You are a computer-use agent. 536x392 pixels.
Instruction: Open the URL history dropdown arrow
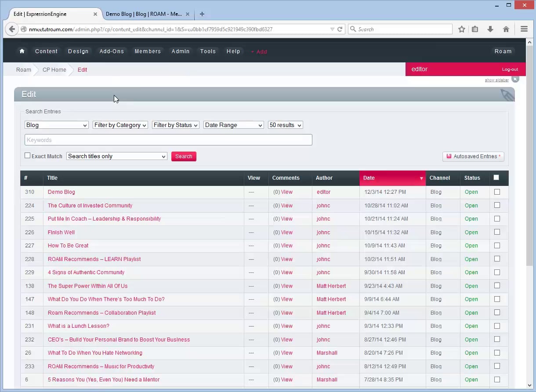click(332, 29)
